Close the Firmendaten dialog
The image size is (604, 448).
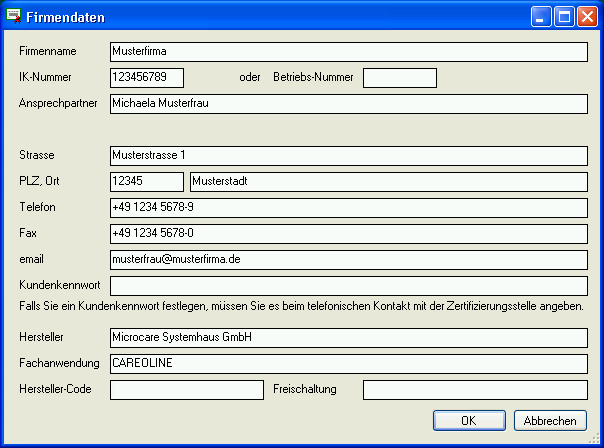pyautogui.click(x=587, y=17)
